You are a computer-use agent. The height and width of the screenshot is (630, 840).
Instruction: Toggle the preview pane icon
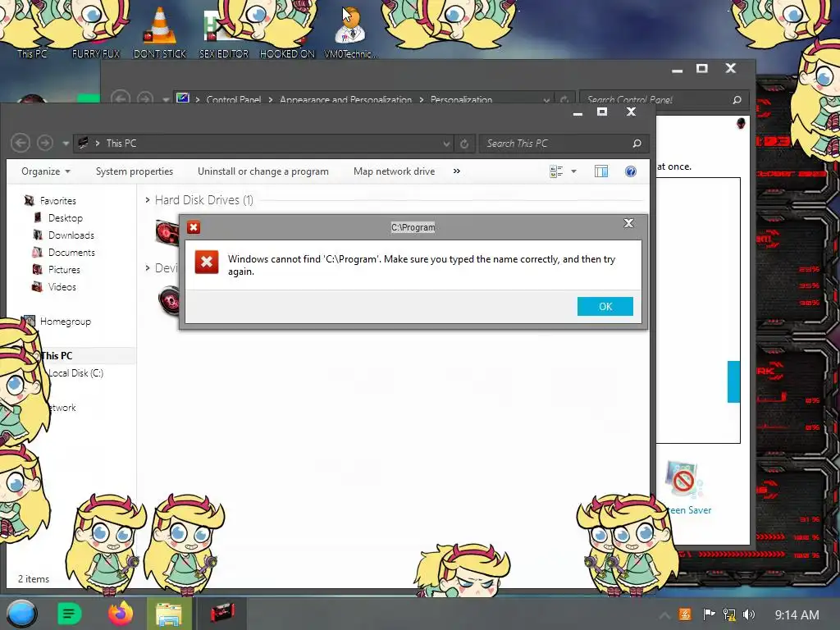601,171
